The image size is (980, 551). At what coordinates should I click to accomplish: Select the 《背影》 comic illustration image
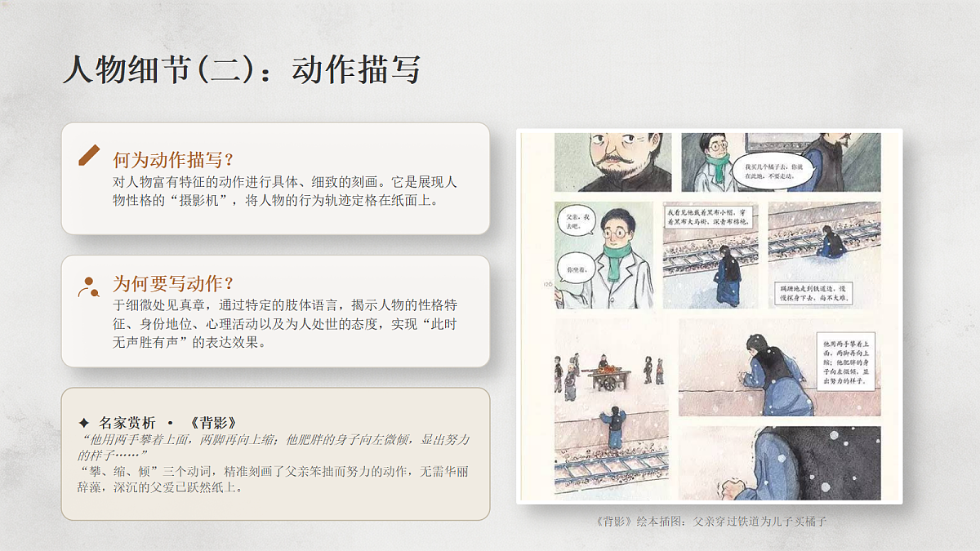click(x=709, y=316)
